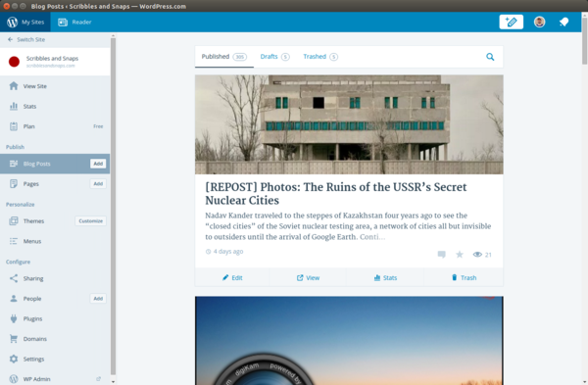Open the Settings label in sidebar
Viewport: 588px width, 385px height.
[x=33, y=360]
